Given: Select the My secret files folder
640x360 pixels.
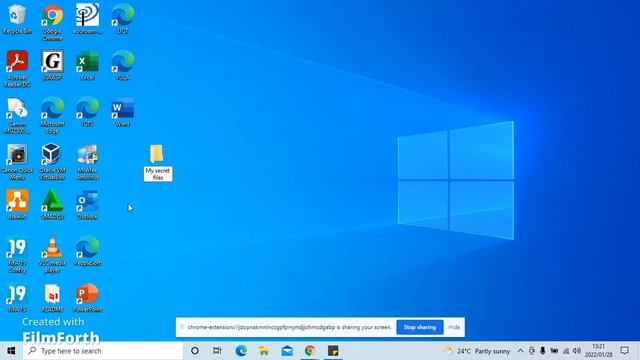Looking at the screenshot, I should [158, 162].
